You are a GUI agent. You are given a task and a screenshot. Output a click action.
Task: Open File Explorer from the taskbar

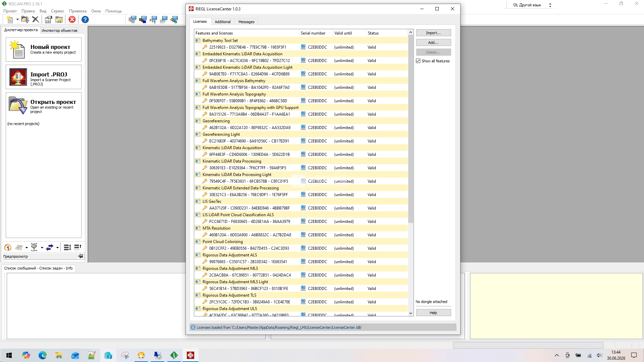coord(59,355)
